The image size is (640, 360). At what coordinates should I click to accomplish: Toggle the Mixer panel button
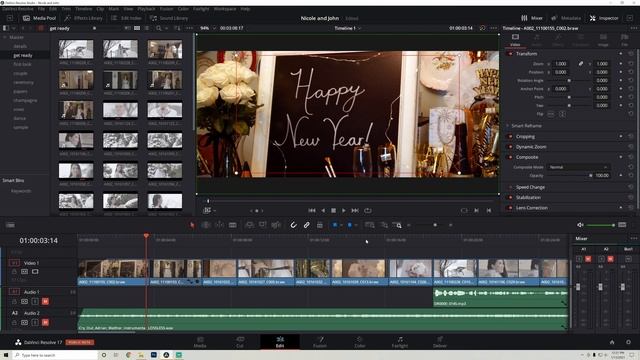[532, 18]
